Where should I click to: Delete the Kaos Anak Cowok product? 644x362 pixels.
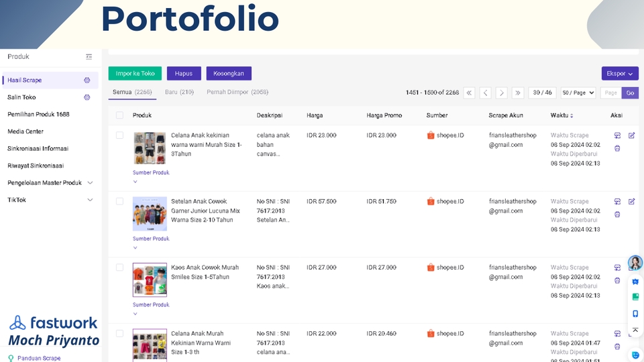tap(617, 281)
